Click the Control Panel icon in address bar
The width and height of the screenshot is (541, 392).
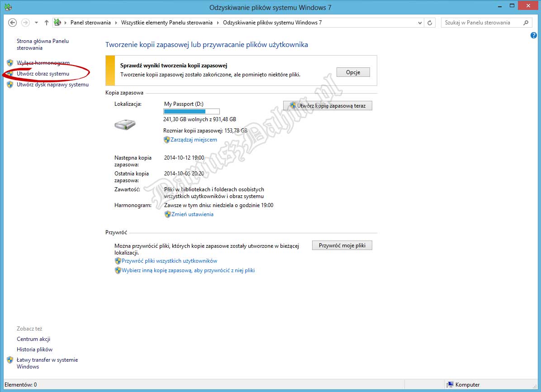57,23
